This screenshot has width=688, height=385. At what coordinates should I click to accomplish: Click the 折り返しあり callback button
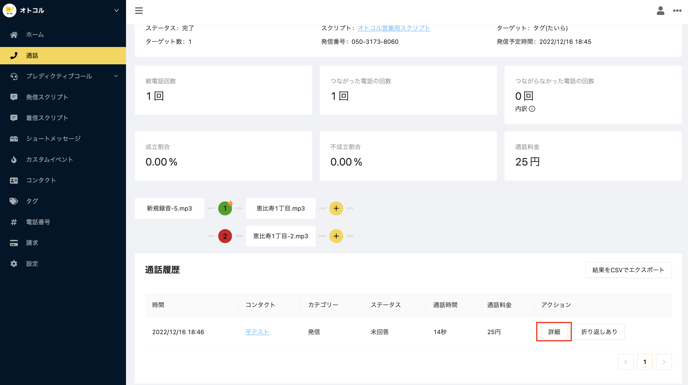pyautogui.click(x=599, y=332)
